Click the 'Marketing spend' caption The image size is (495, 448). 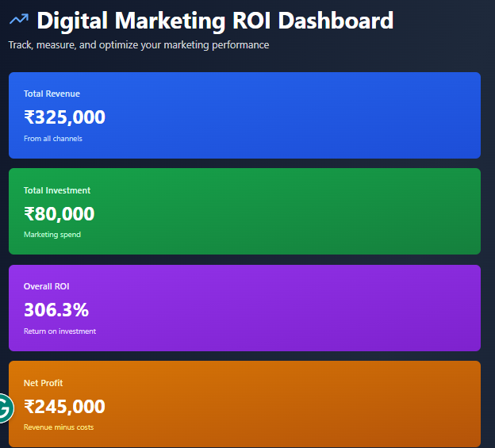coord(52,235)
